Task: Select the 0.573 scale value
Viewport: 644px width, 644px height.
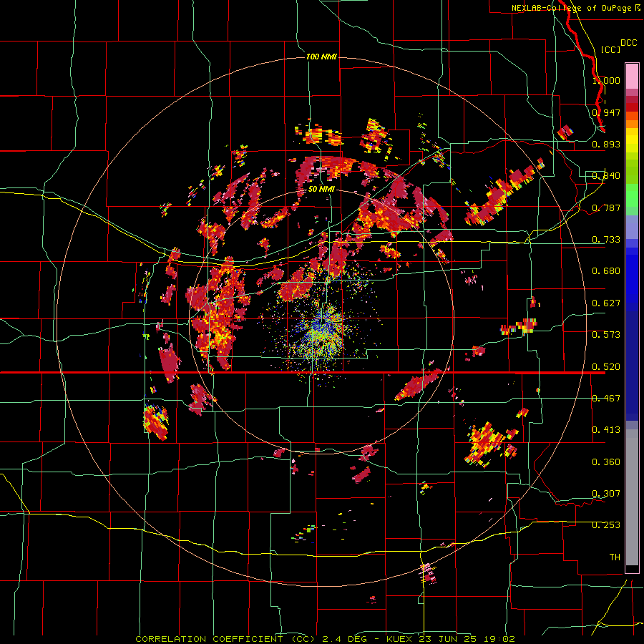Action: click(606, 335)
